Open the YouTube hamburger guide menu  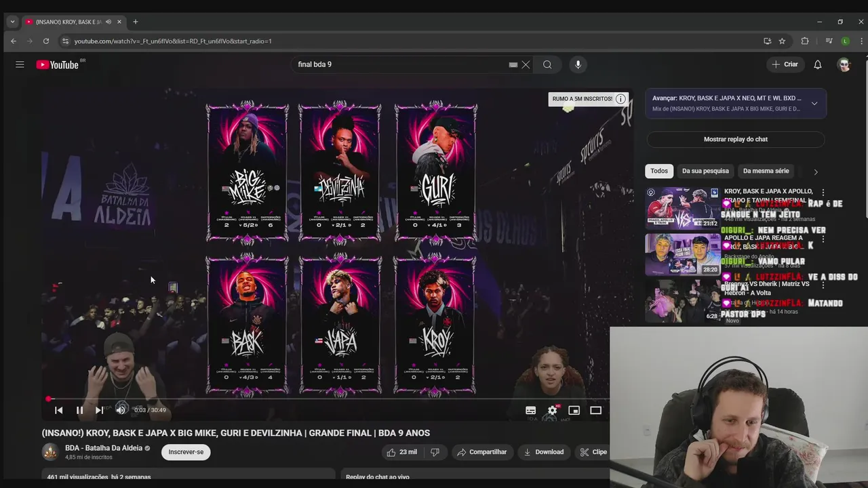(x=20, y=64)
